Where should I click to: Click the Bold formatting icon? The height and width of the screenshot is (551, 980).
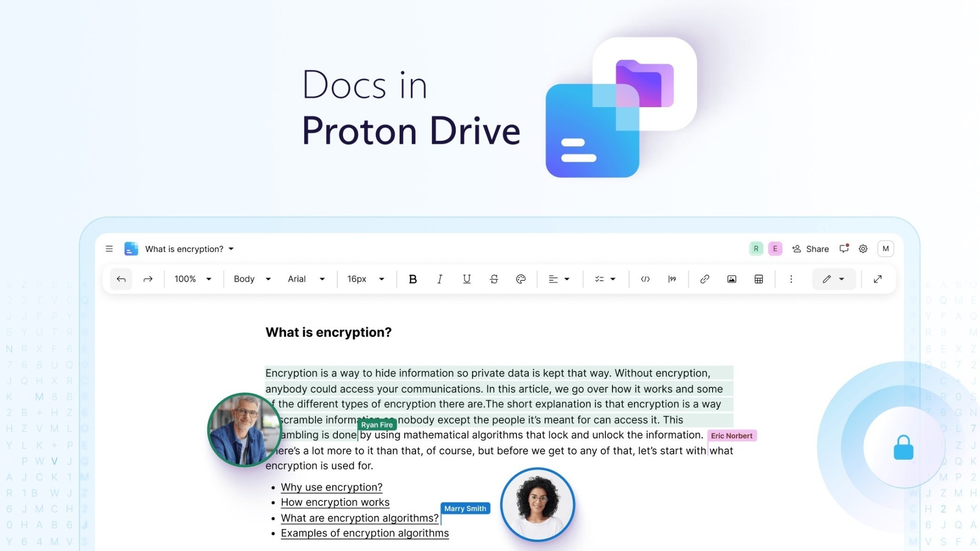[411, 279]
